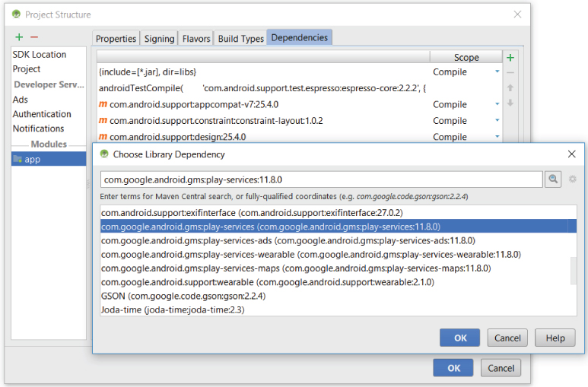The image size is (588, 387).
Task: Expand scope dropdown for the libs jar entry
Action: [x=497, y=72]
